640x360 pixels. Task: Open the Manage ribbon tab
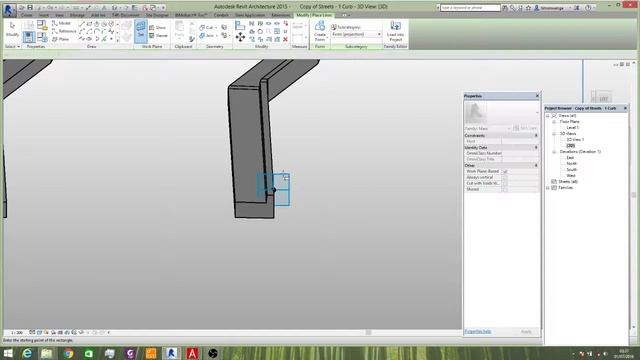coord(77,15)
